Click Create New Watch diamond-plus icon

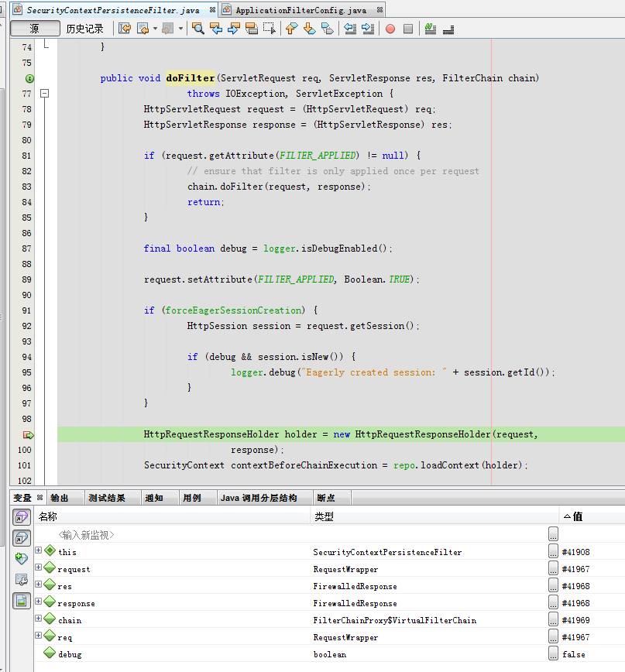22,558
